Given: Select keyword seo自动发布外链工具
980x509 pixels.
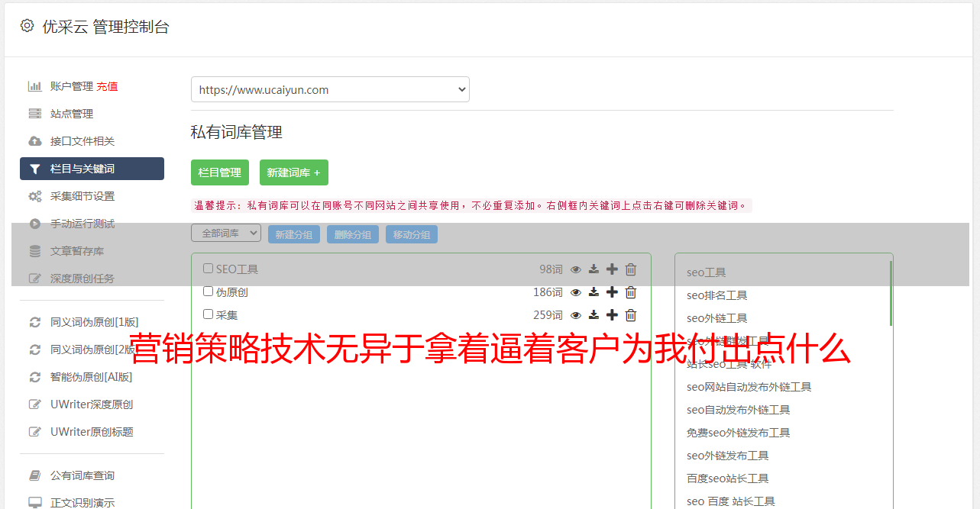Looking at the screenshot, I should (x=738, y=410).
